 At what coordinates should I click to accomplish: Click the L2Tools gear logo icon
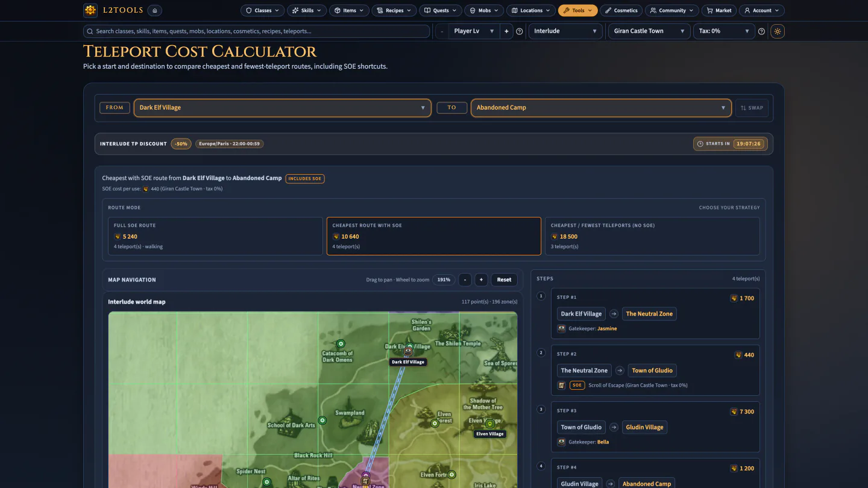pos(90,10)
